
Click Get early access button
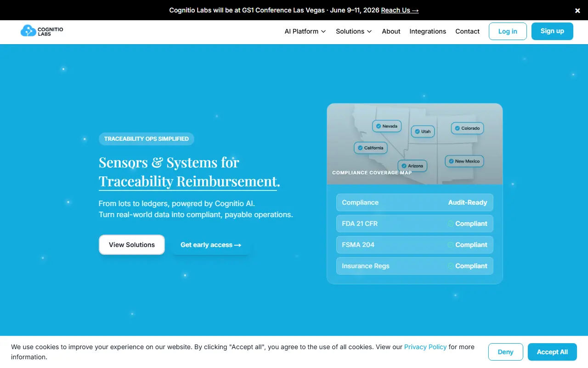pyautogui.click(x=211, y=245)
